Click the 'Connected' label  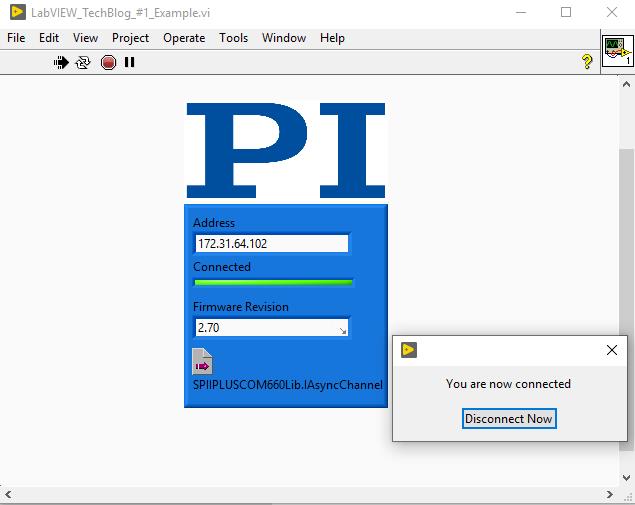(x=222, y=266)
